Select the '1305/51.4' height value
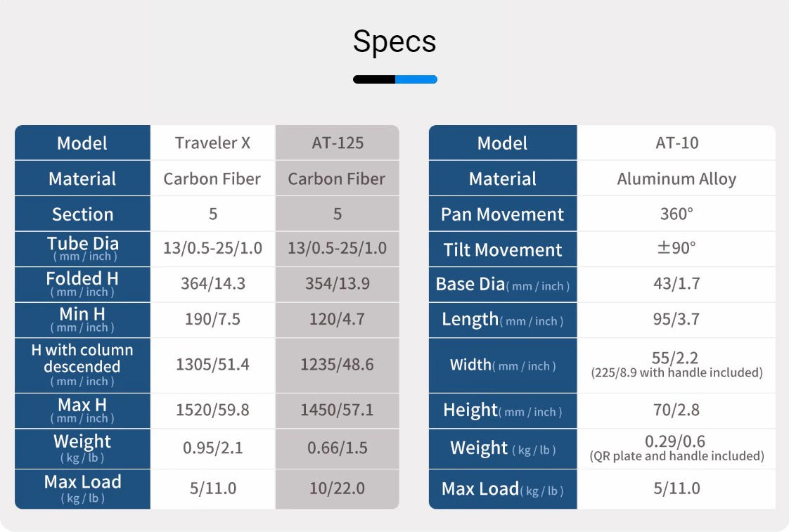789x532 pixels. pos(213,365)
